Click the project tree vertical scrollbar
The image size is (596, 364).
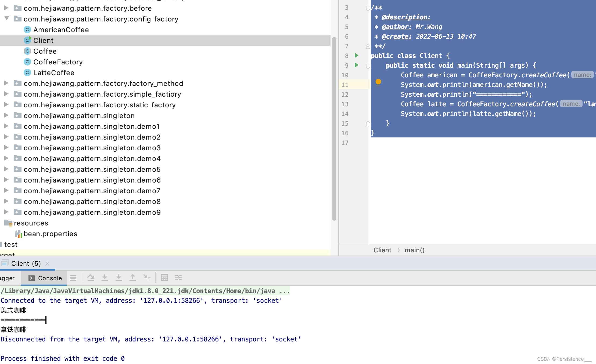tap(334, 129)
